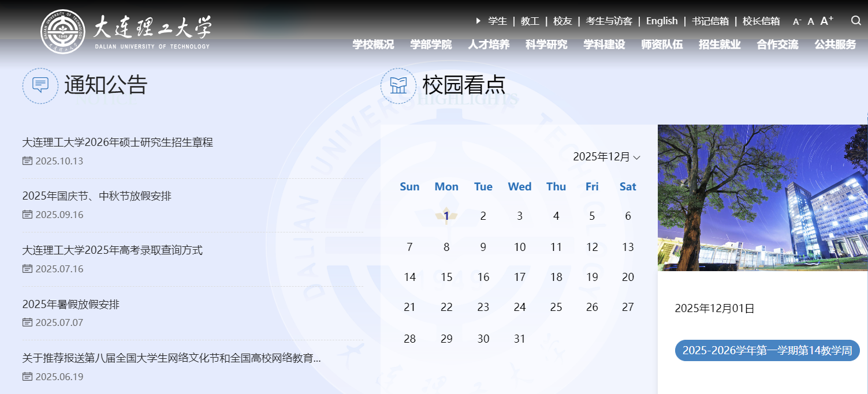Open the 科学研究 navigation menu
868x394 pixels.
click(x=546, y=44)
